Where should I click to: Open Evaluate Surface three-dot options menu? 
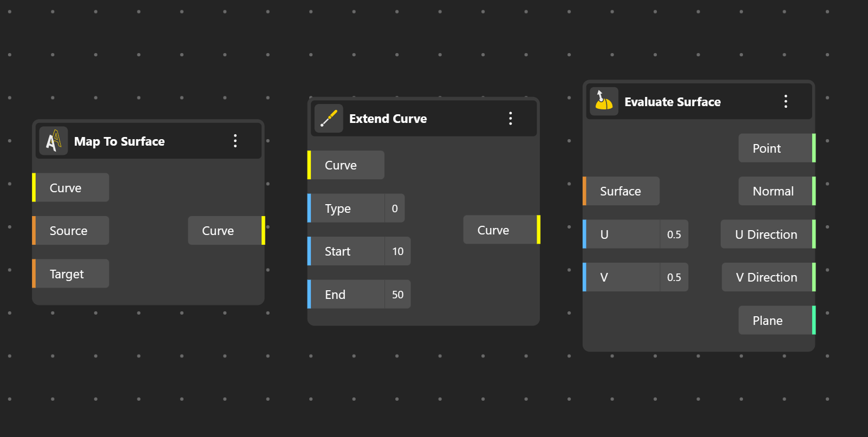coord(785,102)
